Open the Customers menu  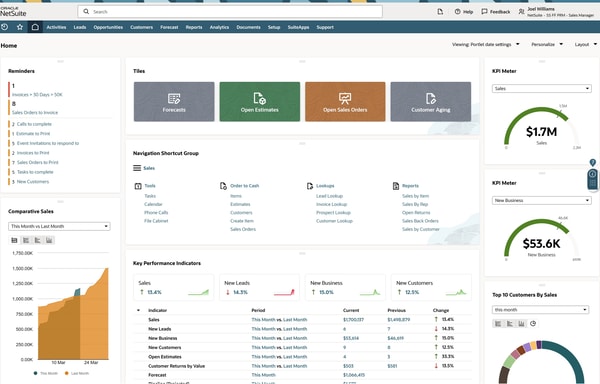point(142,27)
